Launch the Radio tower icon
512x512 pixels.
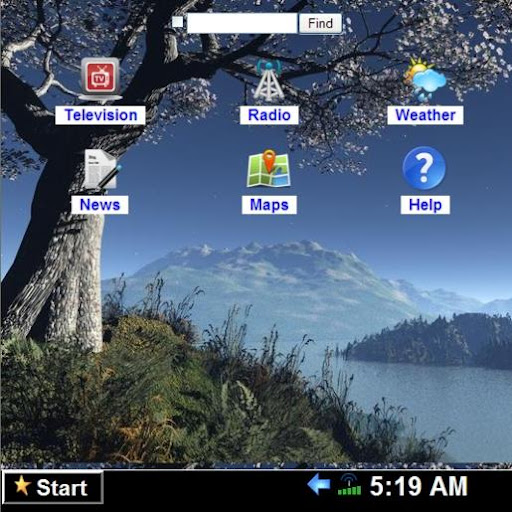pyautogui.click(x=269, y=80)
